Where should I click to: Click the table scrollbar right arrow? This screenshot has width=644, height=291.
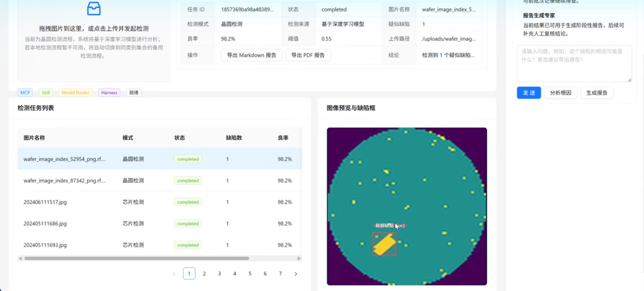point(299,258)
